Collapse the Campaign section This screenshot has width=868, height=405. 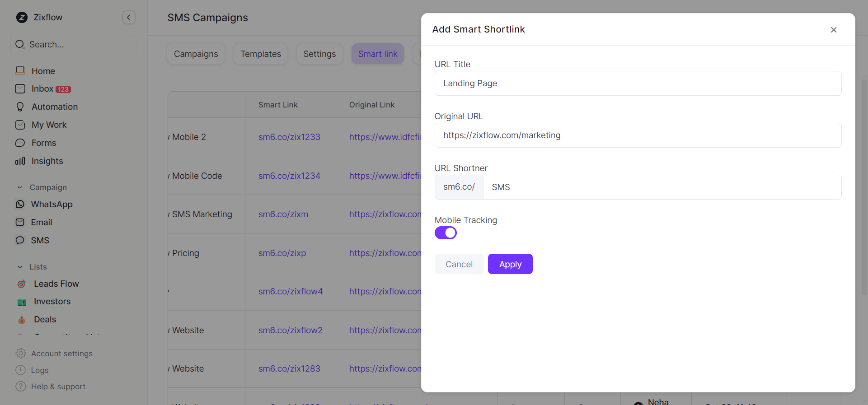point(20,187)
